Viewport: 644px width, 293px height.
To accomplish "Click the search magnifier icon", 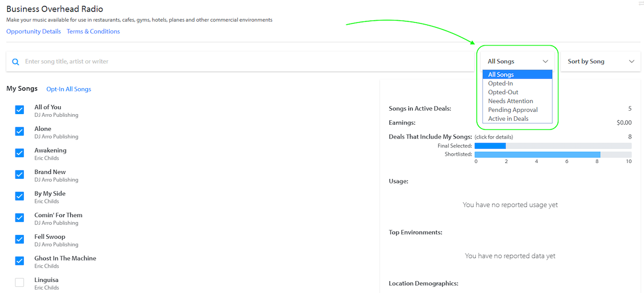I will click(x=15, y=61).
